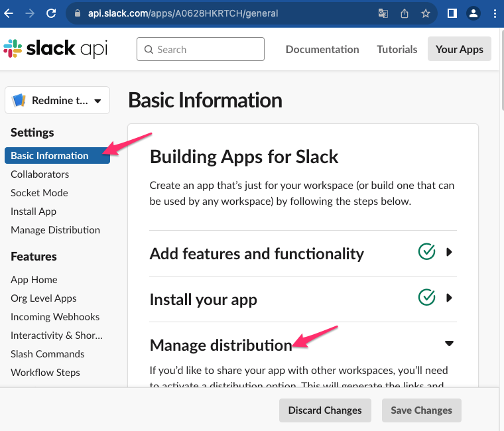Open Org Level Apps feature page
This screenshot has width=504, height=431.
(43, 298)
